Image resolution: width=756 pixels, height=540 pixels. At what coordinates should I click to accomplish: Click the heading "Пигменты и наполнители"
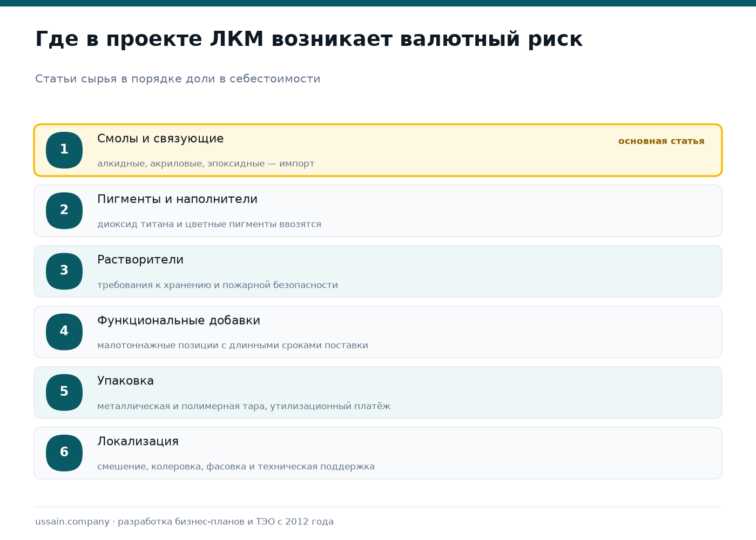click(x=177, y=199)
